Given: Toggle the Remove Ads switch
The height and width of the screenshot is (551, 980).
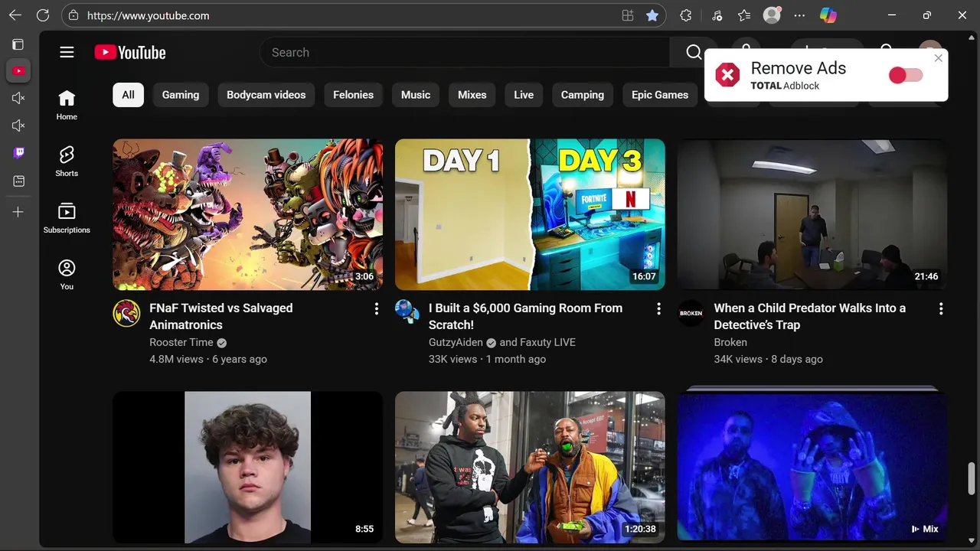Looking at the screenshot, I should tap(905, 75).
